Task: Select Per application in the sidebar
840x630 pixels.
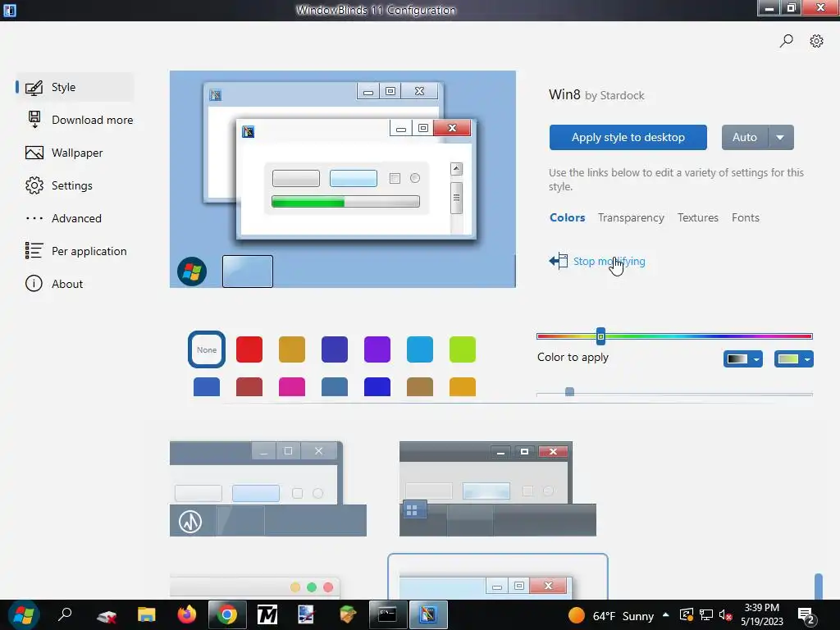Action: click(75, 251)
